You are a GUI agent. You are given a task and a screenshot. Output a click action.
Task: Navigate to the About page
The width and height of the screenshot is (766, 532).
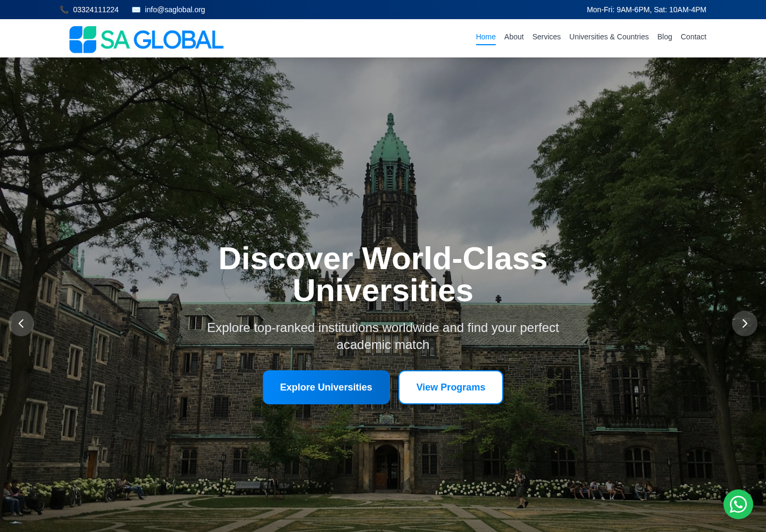tap(514, 37)
